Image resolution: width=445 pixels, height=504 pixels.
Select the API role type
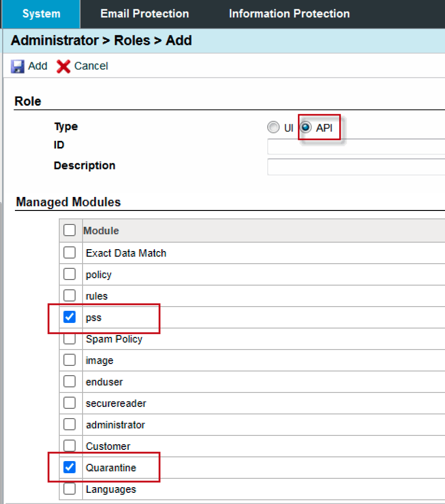pyautogui.click(x=306, y=127)
